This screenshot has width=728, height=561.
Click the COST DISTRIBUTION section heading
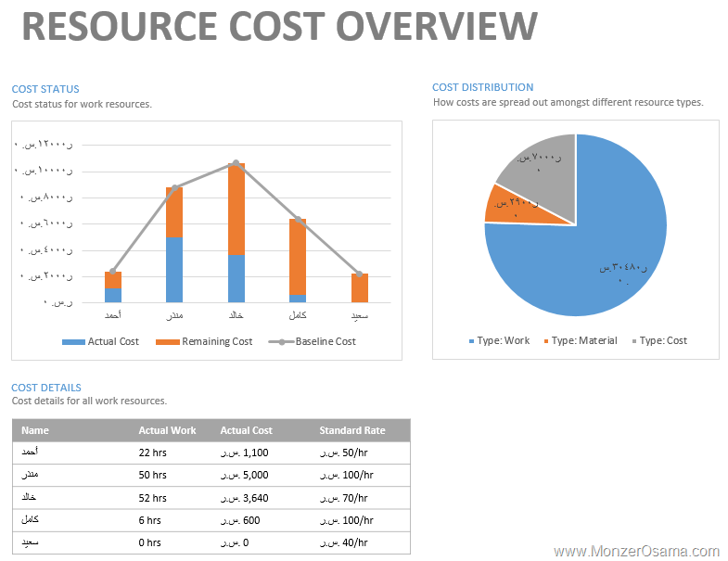(482, 87)
